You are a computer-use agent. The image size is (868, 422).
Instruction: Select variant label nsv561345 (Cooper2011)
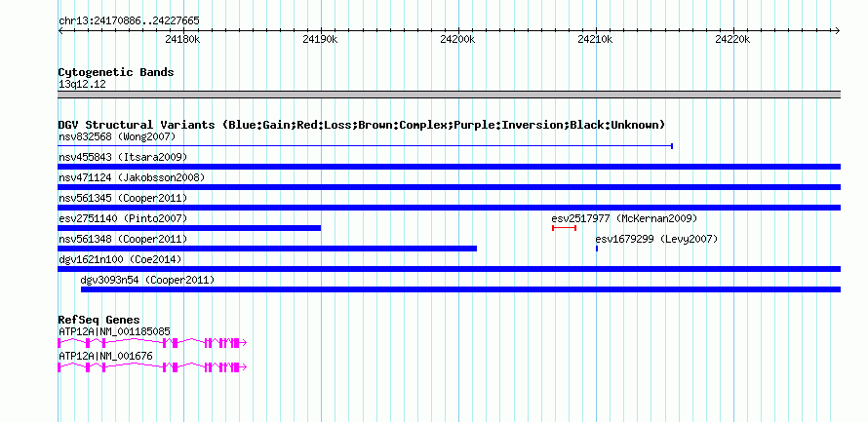coord(123,198)
